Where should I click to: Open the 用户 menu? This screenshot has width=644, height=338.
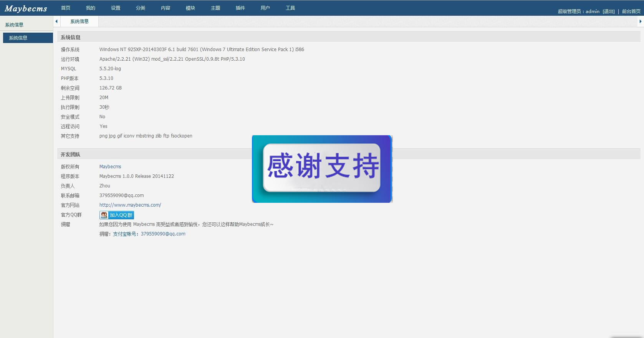point(265,8)
